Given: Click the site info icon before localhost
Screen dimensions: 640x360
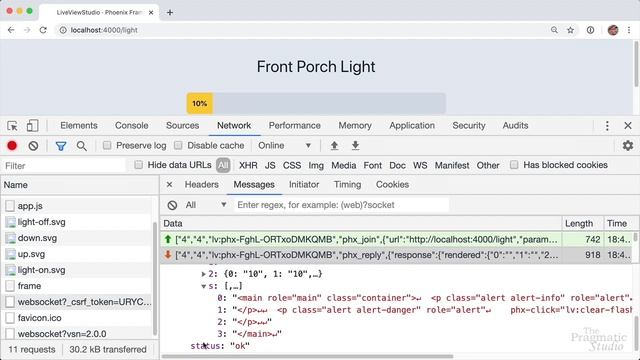Looking at the screenshot, I should coord(63,30).
